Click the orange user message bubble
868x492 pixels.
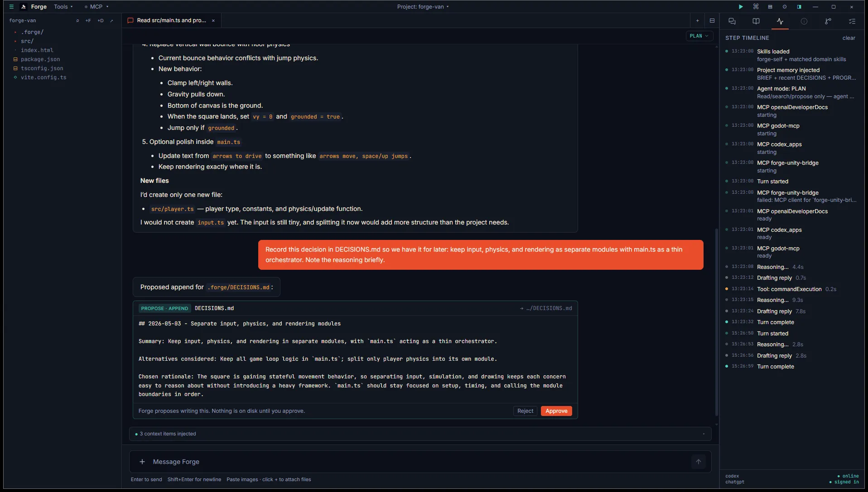click(481, 255)
